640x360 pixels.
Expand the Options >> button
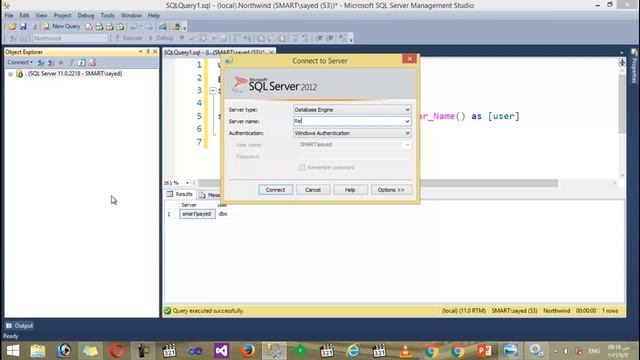click(x=391, y=190)
